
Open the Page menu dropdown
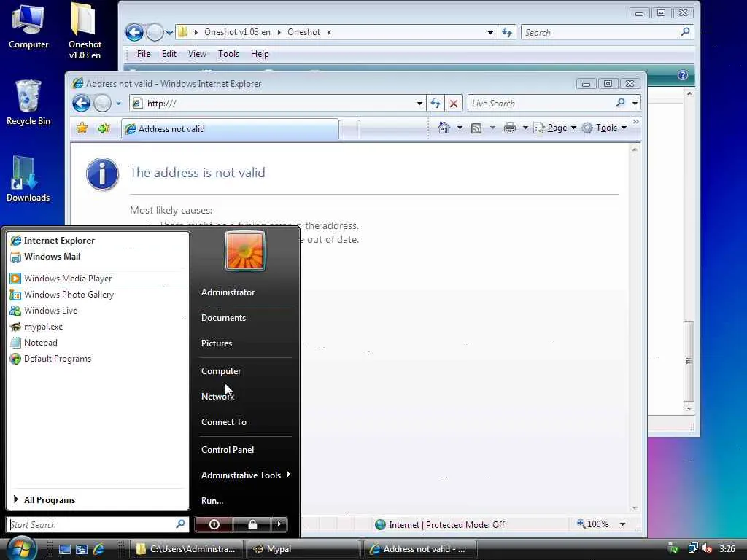(555, 128)
